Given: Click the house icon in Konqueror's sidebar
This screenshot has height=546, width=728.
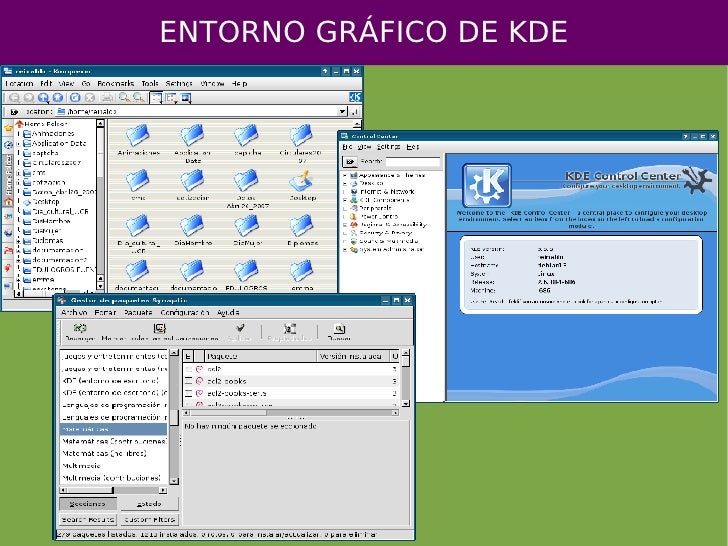Looking at the screenshot, I should point(8,202).
